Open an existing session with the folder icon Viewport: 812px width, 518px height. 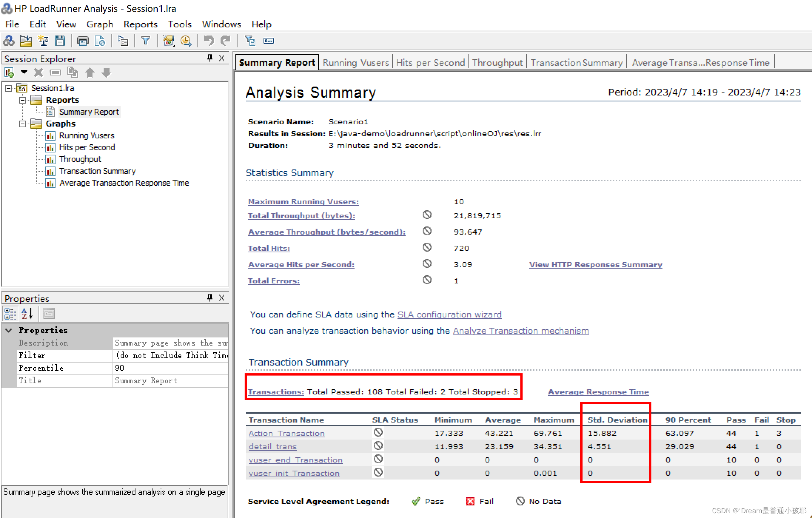point(26,41)
